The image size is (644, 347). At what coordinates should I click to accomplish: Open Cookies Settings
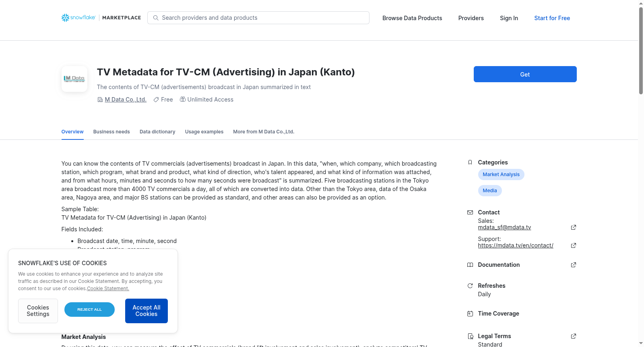[x=38, y=311]
